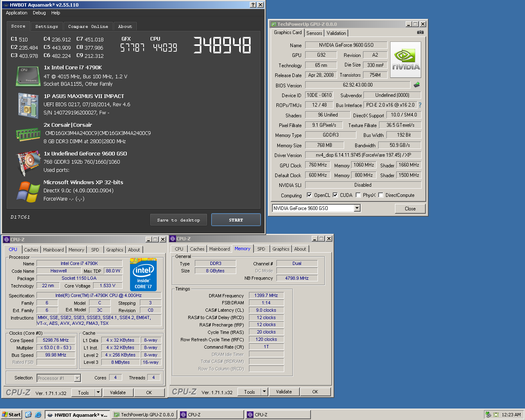Click Validate in the left CPU-Z window
This screenshot has height=420, width=525.
[x=118, y=393]
